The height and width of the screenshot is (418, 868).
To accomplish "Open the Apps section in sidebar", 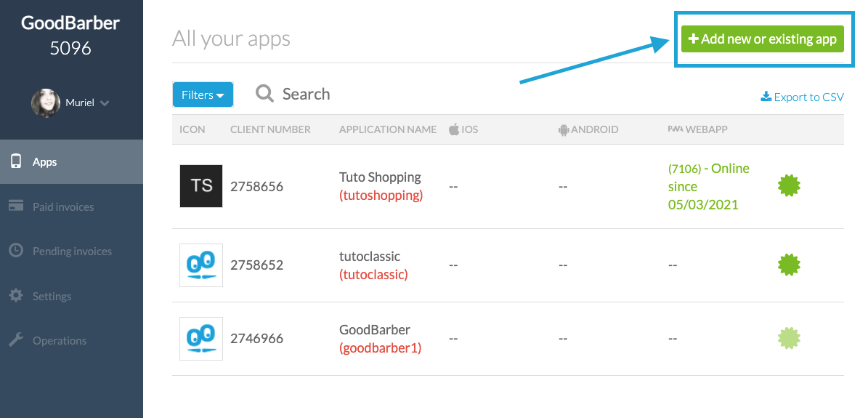I will point(44,162).
